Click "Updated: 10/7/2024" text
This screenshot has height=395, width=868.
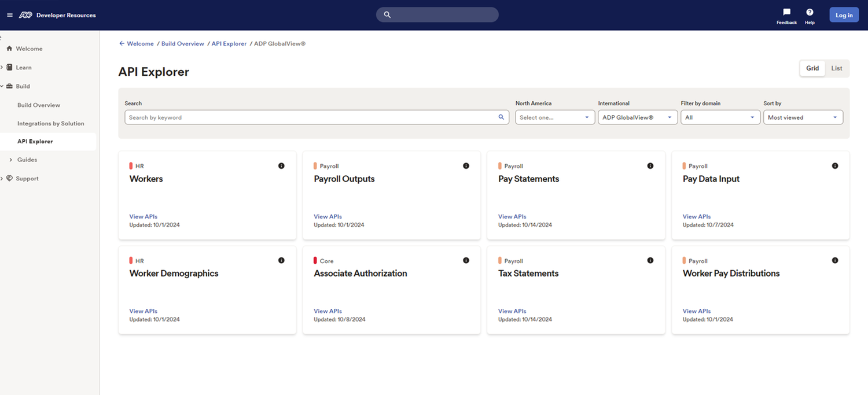[x=708, y=225]
